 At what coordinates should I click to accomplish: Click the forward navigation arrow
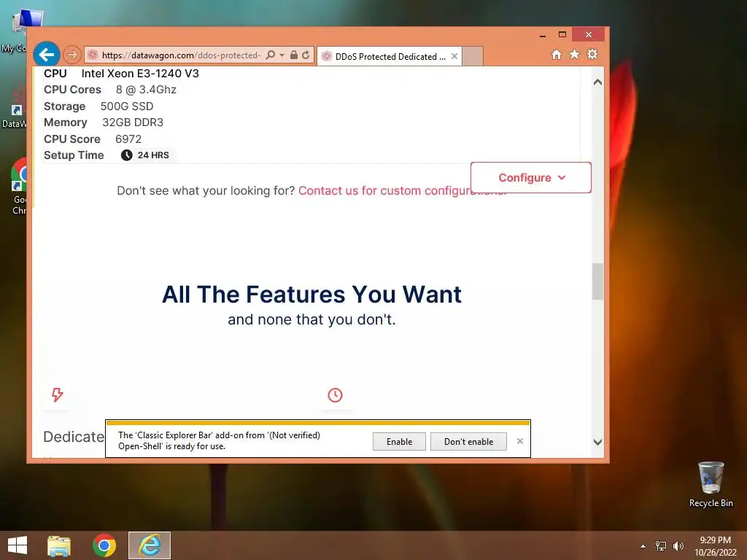72,55
